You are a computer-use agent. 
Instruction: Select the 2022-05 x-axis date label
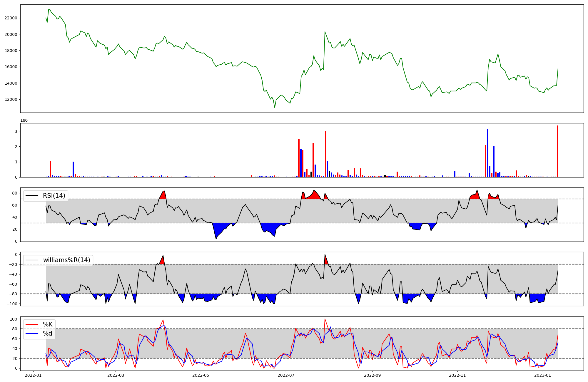tap(201, 375)
